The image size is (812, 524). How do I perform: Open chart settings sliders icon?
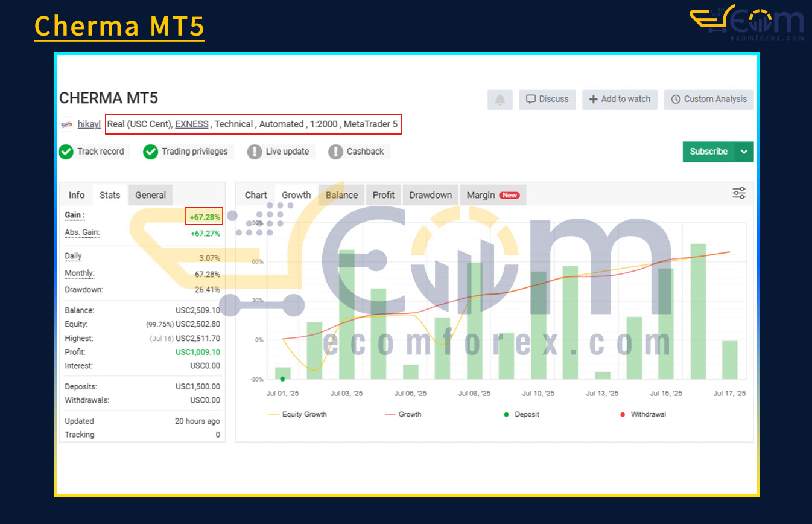pyautogui.click(x=738, y=193)
